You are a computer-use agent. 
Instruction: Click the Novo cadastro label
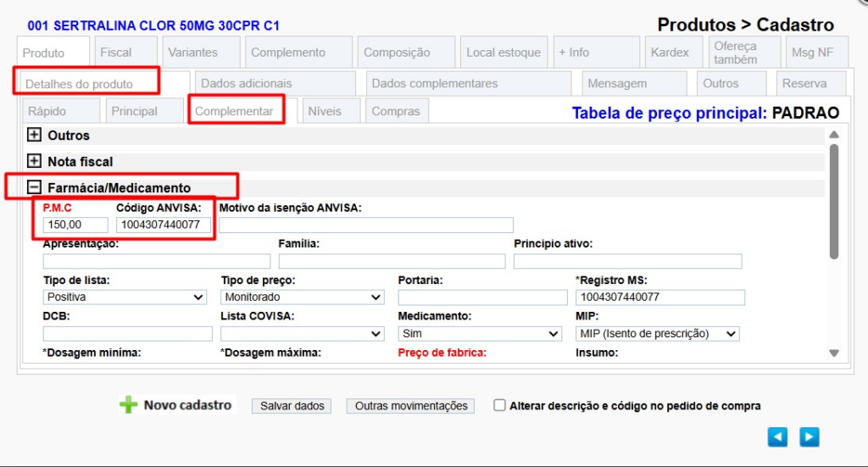click(x=187, y=405)
